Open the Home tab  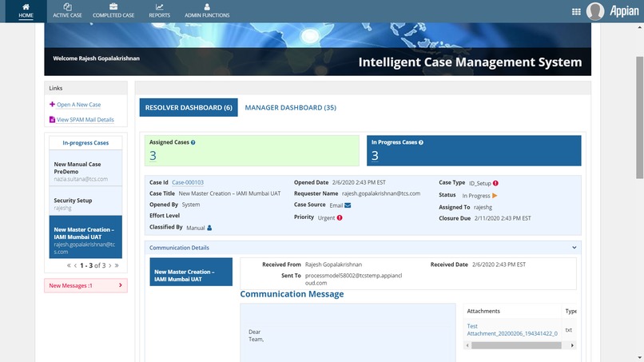[26, 11]
